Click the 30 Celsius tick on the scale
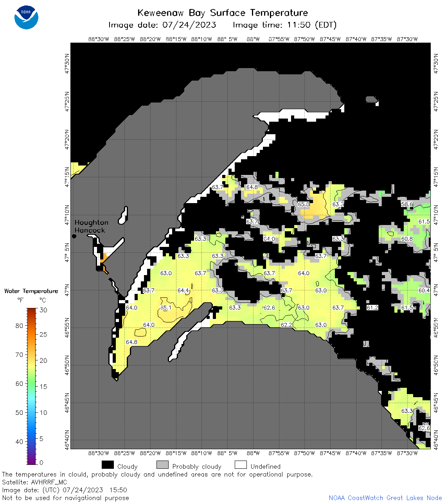 [x=43, y=310]
